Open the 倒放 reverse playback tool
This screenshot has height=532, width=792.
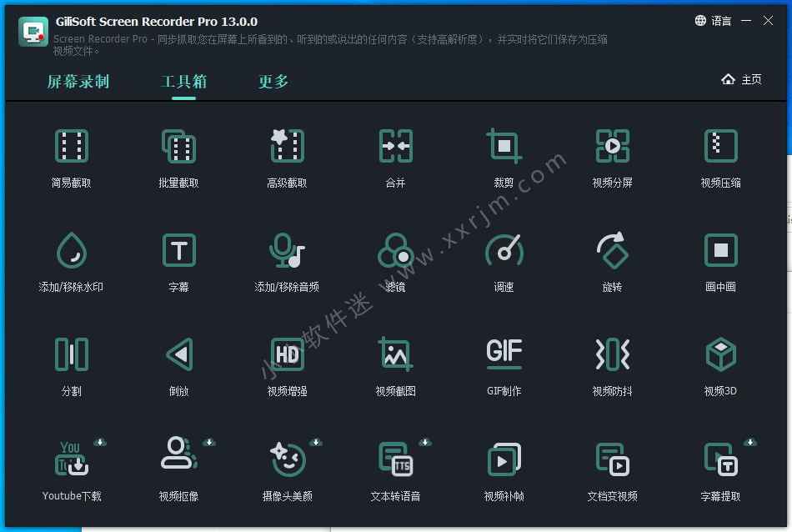pos(178,367)
